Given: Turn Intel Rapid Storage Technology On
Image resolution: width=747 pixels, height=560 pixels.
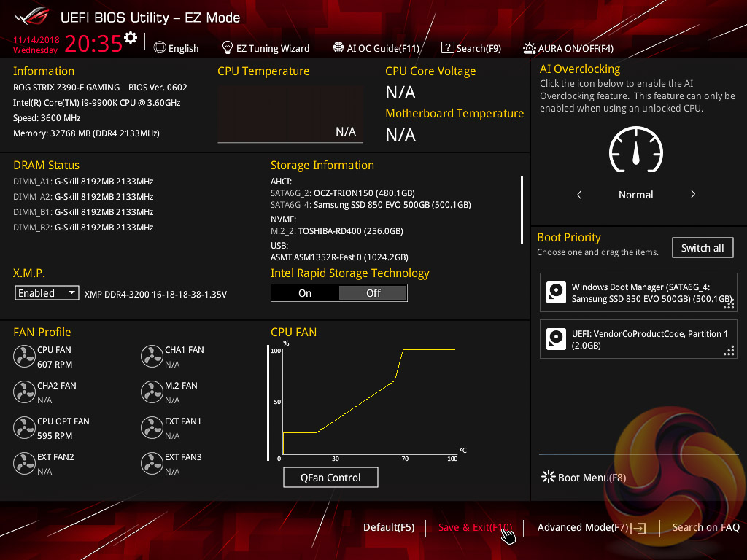Looking at the screenshot, I should pyautogui.click(x=305, y=293).
